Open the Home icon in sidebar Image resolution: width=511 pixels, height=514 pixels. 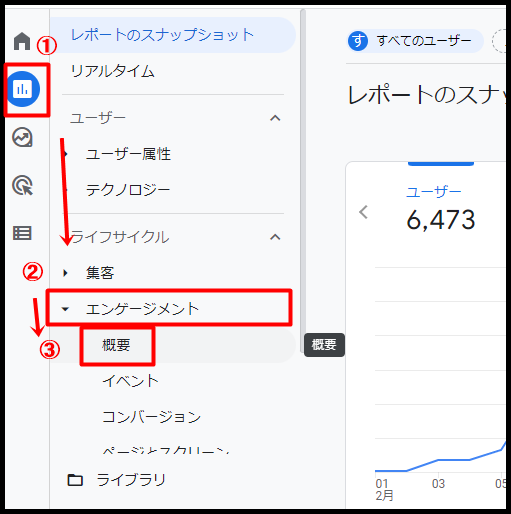22,41
